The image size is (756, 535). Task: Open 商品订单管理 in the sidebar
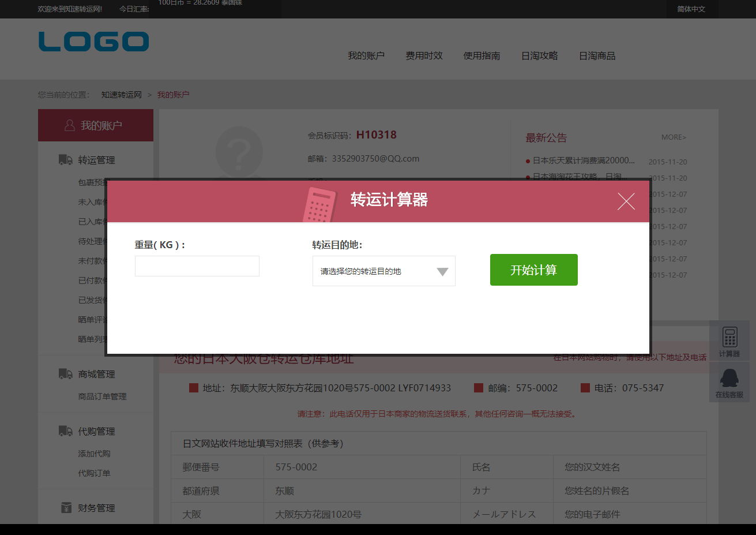[102, 396]
